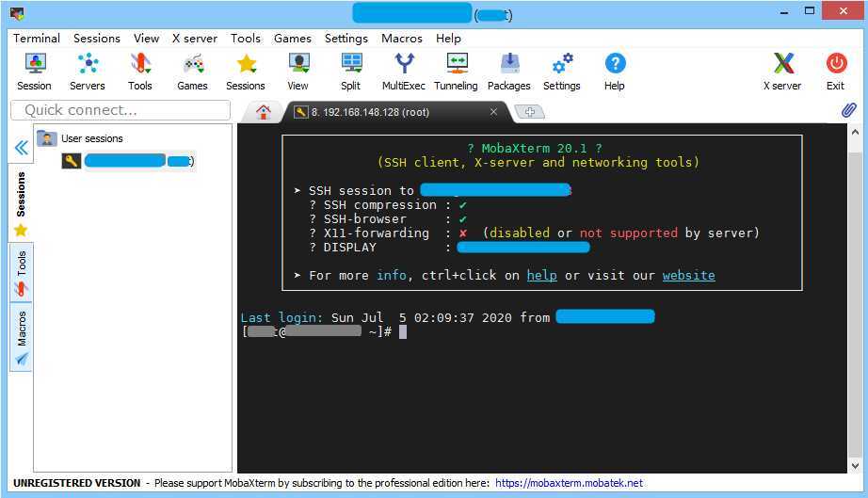Click the website link in terminal banner

click(688, 275)
